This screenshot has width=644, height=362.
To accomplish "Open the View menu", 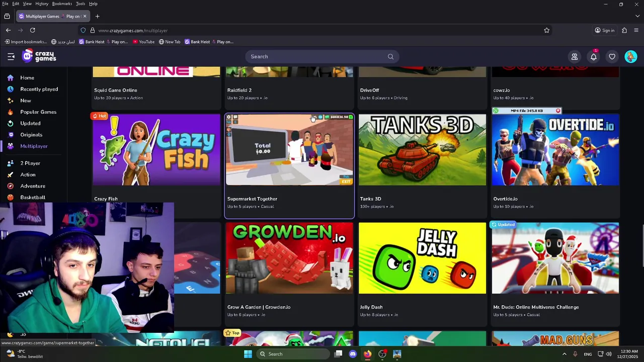I will click(x=27, y=4).
